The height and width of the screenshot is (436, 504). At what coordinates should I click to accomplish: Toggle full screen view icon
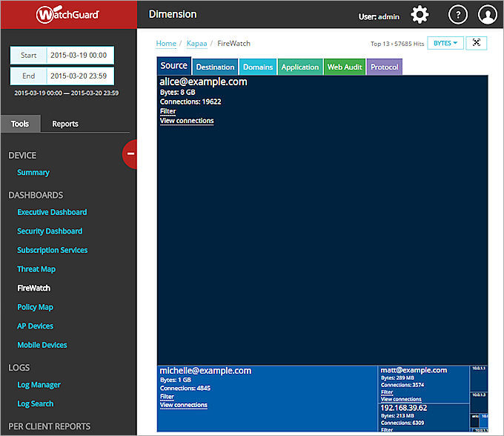476,43
